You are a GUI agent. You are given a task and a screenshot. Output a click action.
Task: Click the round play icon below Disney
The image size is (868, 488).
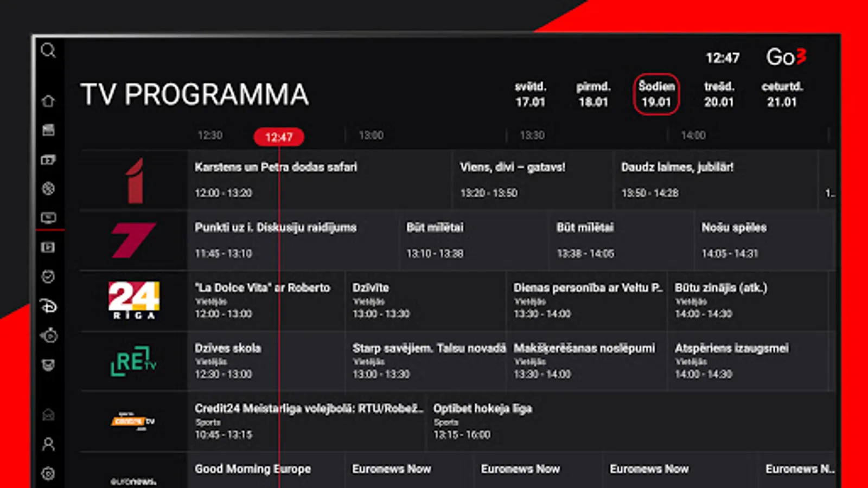coord(48,336)
